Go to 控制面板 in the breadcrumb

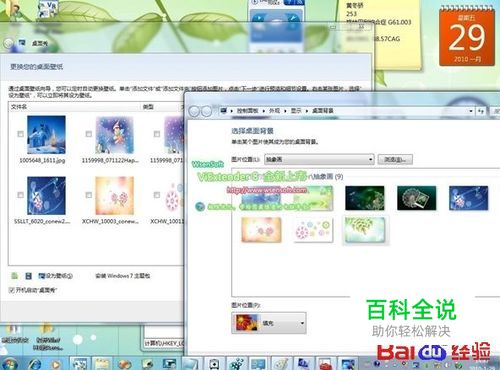247,111
